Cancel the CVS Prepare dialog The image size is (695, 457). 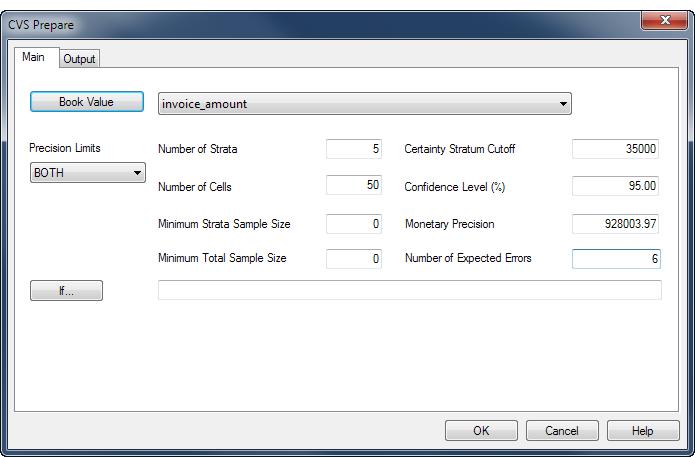(x=562, y=430)
